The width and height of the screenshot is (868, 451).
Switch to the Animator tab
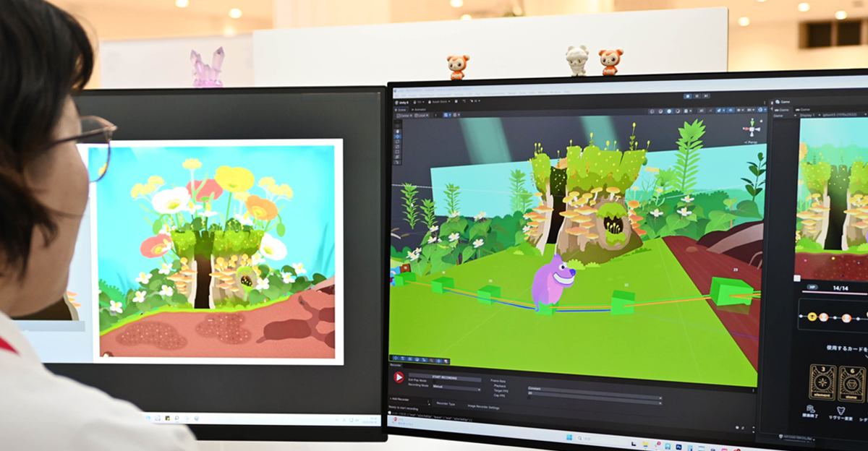point(418,110)
